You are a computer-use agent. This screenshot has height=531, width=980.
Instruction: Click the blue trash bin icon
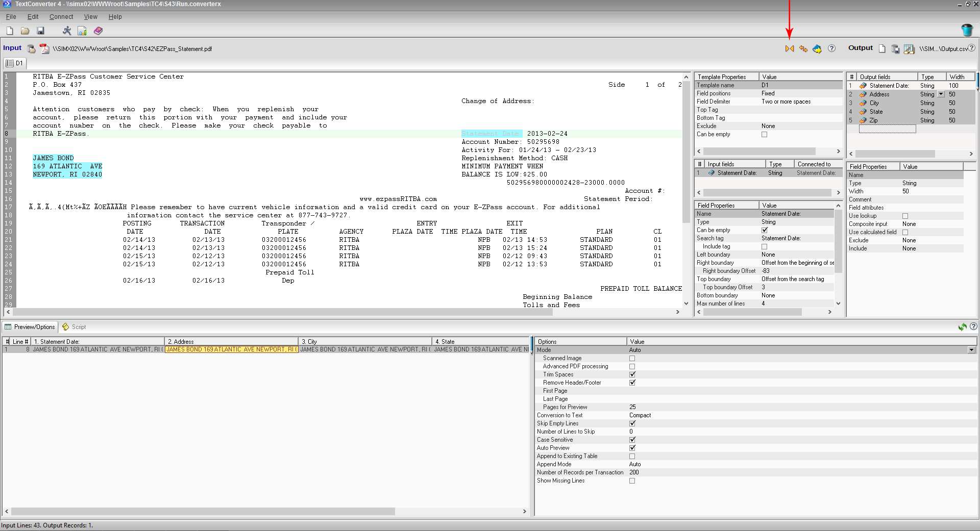tap(967, 30)
